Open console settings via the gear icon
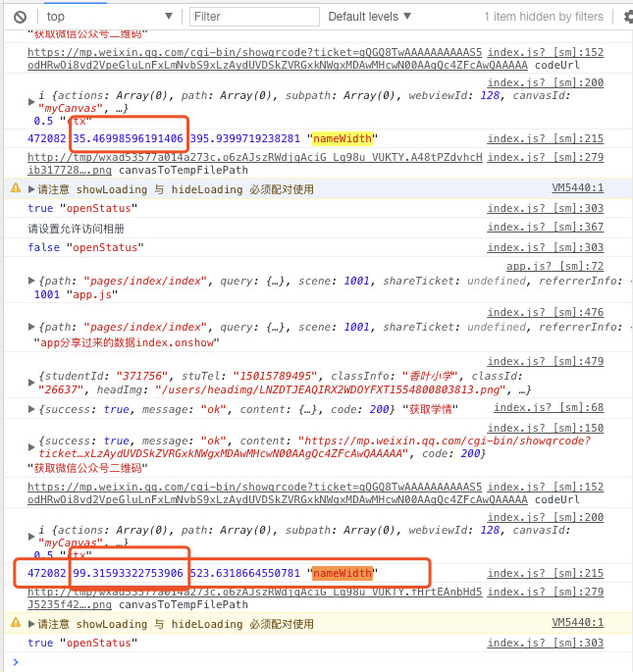This screenshot has width=633, height=672. pos(628,17)
